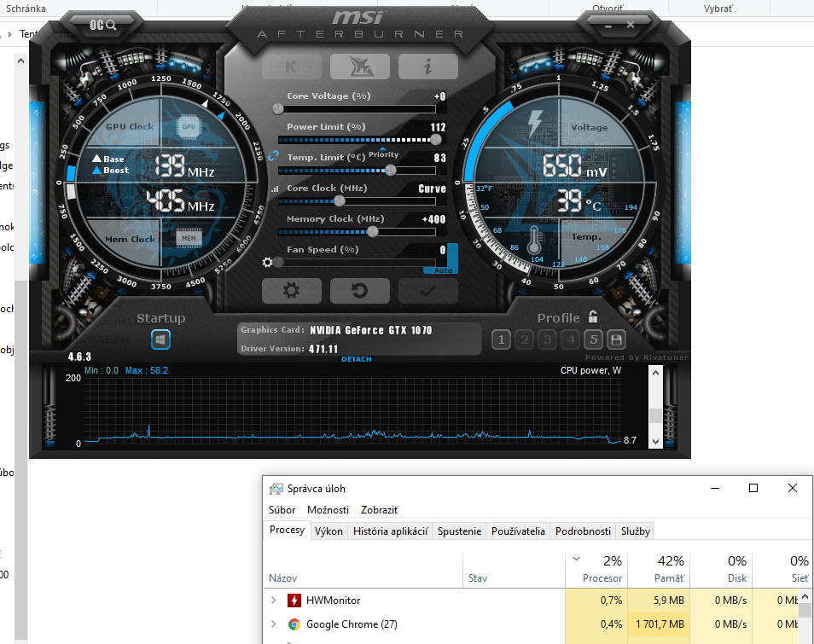This screenshot has height=644, width=814.
Task: Toggle the Windows startup icon
Action: [160, 339]
